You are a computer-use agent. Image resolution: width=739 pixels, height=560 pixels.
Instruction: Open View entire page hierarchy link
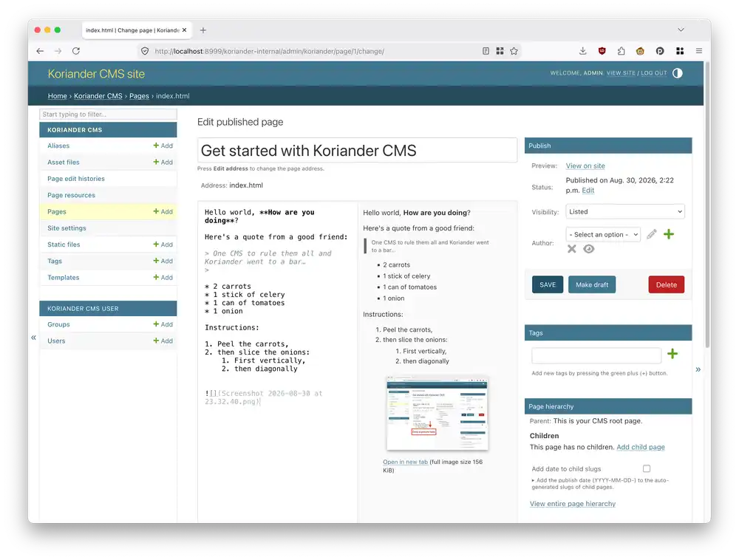[x=573, y=503]
